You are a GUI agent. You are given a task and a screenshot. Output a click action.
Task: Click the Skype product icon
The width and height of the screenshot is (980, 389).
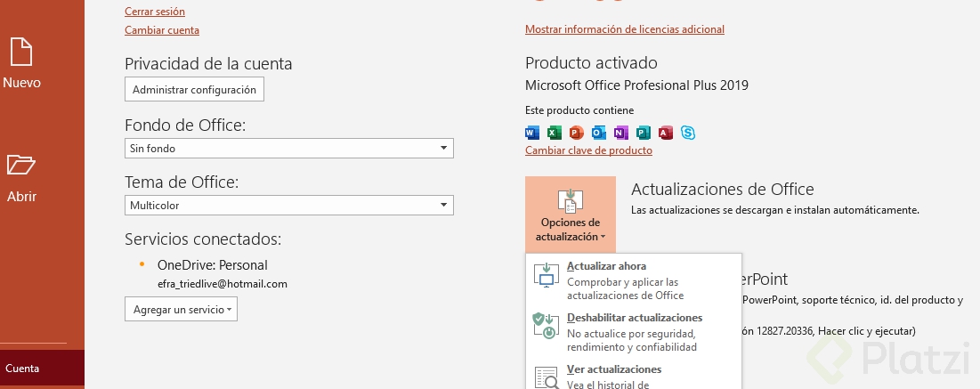[x=687, y=133]
